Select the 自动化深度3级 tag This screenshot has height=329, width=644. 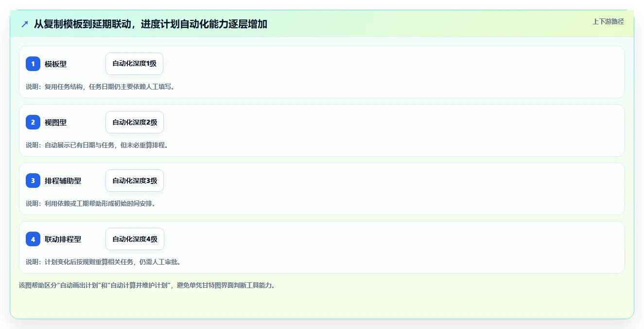[x=135, y=181]
